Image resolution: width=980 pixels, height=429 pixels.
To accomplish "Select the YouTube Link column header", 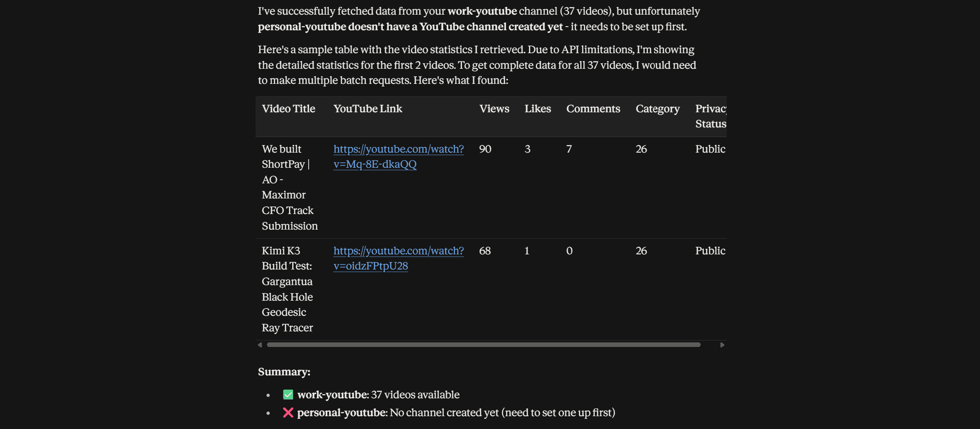I will click(x=368, y=109).
